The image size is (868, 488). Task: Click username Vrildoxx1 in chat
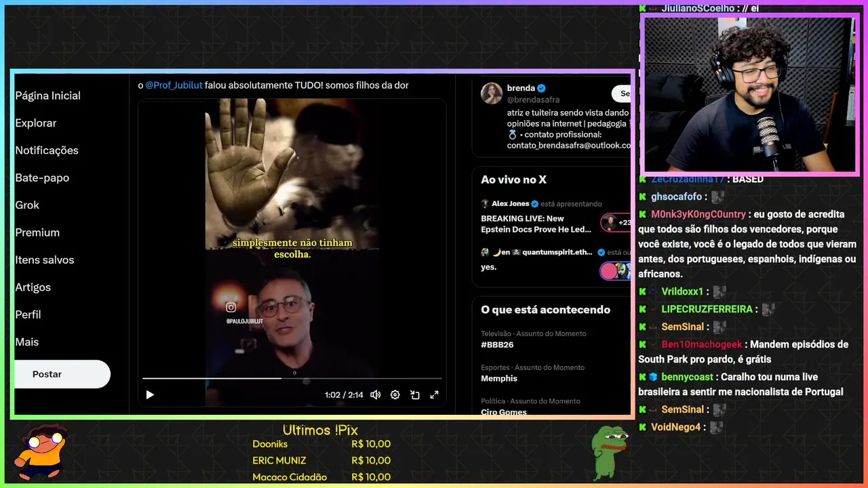click(x=682, y=291)
